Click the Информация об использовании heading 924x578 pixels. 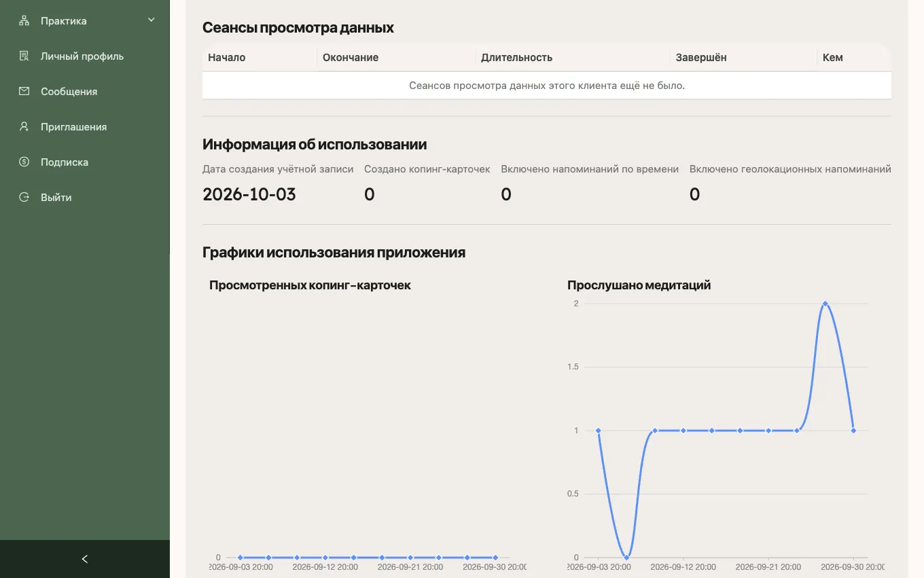pyautogui.click(x=315, y=144)
